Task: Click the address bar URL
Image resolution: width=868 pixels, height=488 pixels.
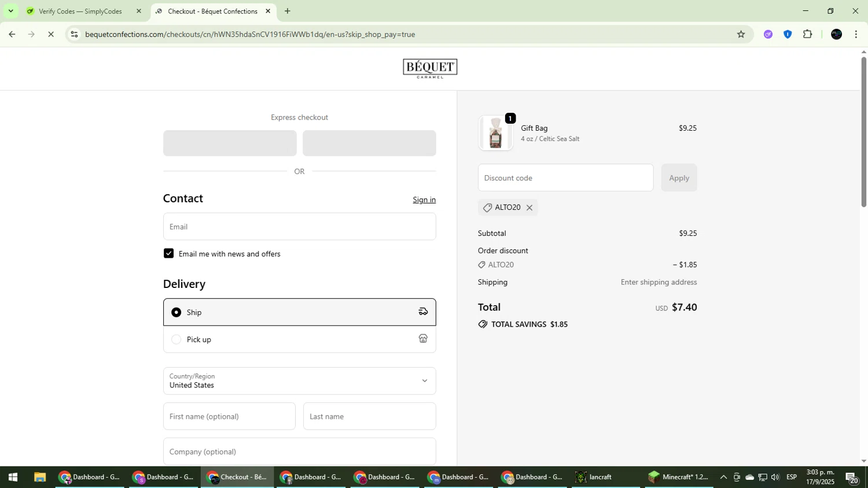Action: click(x=250, y=35)
